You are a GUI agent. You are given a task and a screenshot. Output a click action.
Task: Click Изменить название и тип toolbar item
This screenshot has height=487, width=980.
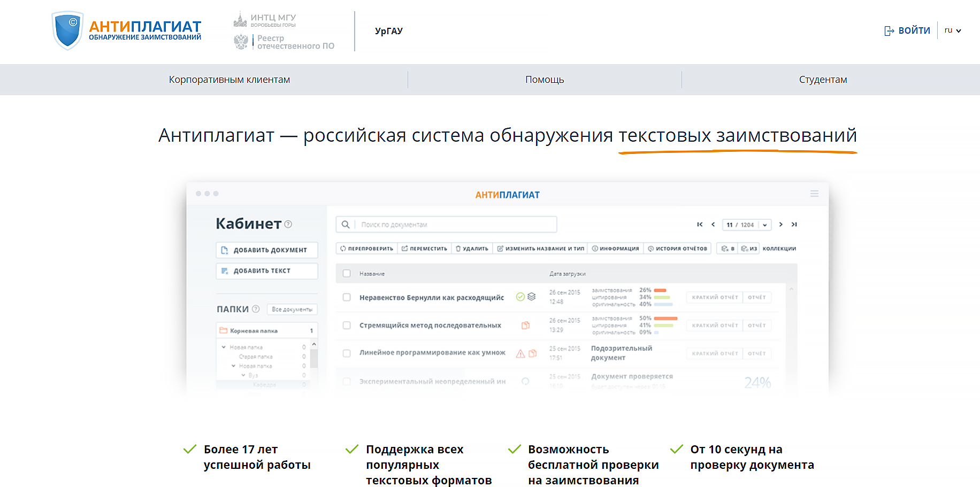pos(540,249)
